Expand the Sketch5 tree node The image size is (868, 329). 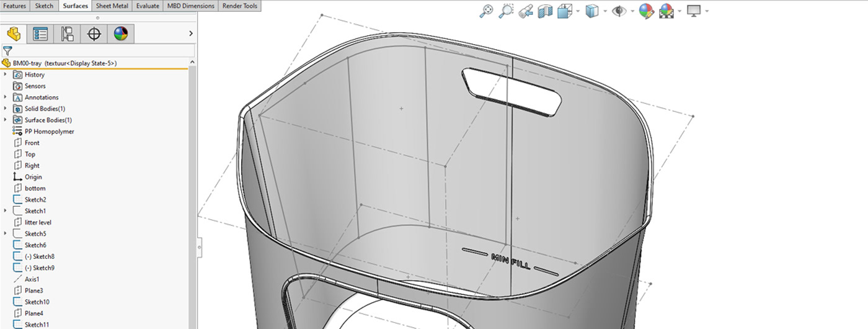(x=6, y=233)
